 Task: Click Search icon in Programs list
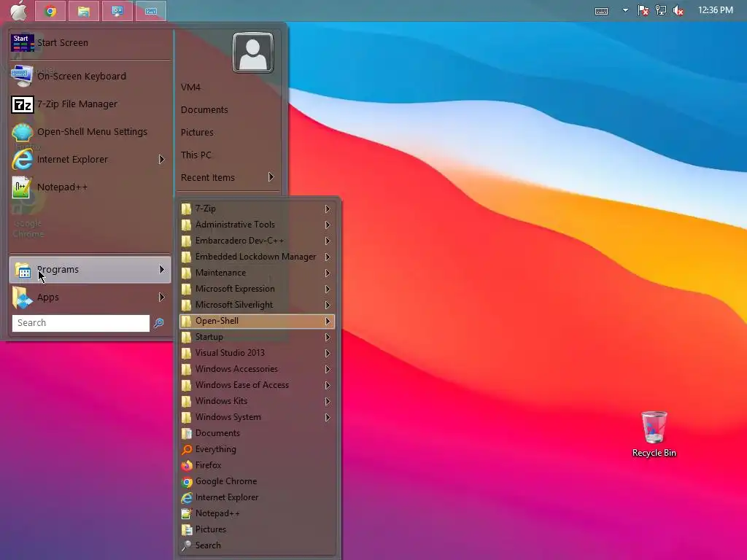point(186,545)
